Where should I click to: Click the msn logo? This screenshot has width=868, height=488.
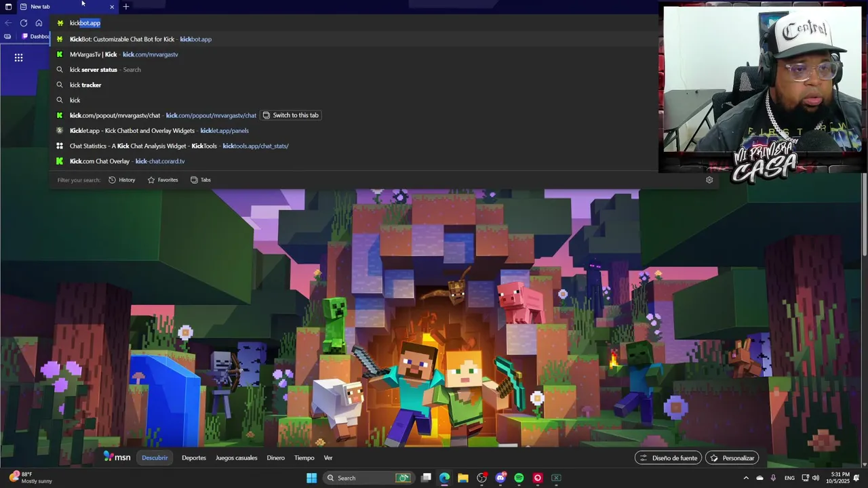pyautogui.click(x=117, y=457)
